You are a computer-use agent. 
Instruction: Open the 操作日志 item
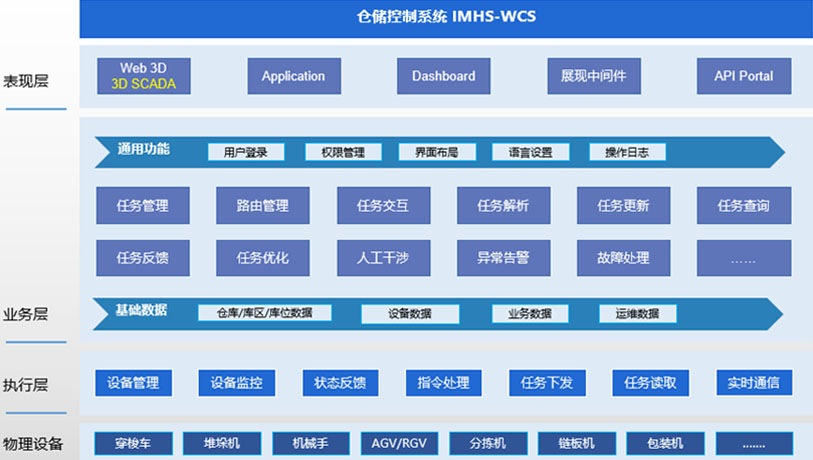627,152
